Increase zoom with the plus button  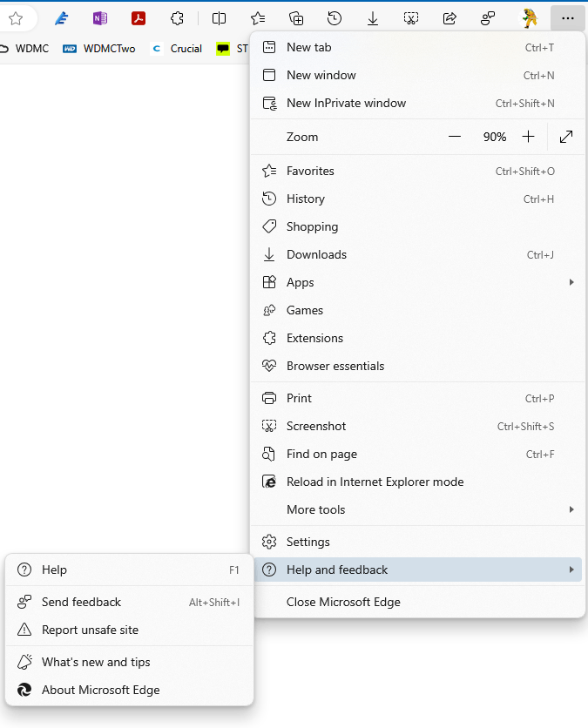[x=529, y=137]
